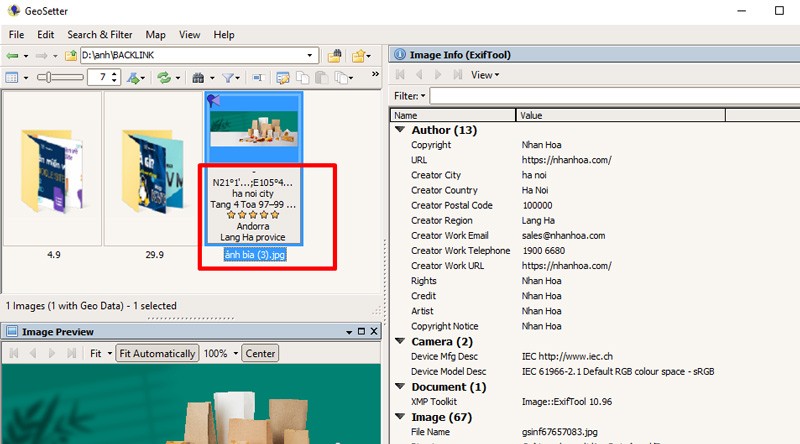
Task: Click the thumbnail view mode icon
Action: [x=12, y=77]
